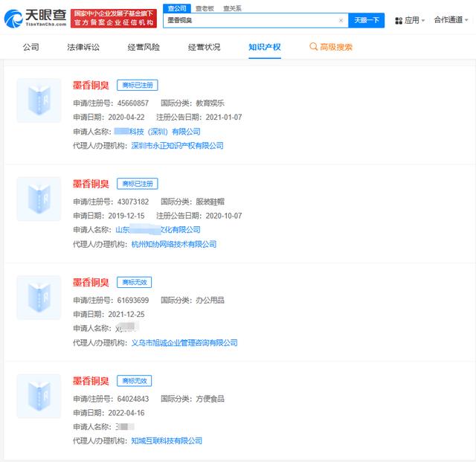Open 深圳市永正知识产权有限公司 agent link
This screenshot has width=476, height=462.
click(177, 146)
